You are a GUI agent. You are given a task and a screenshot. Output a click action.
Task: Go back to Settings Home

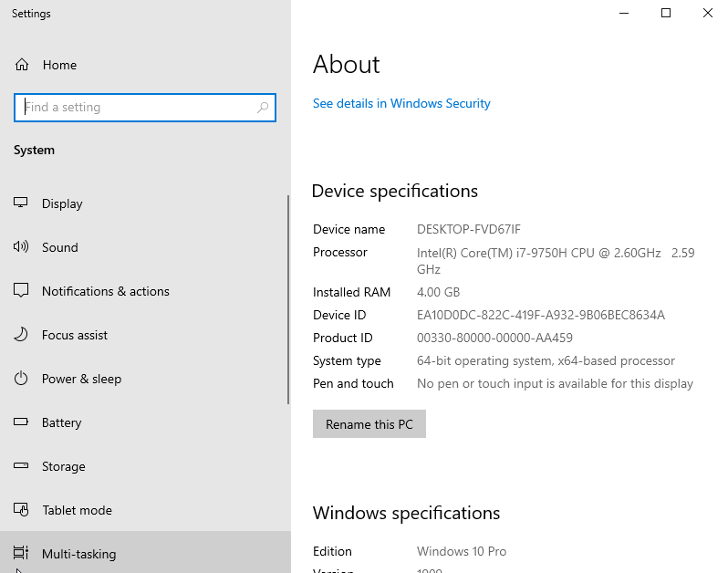pyautogui.click(x=144, y=65)
